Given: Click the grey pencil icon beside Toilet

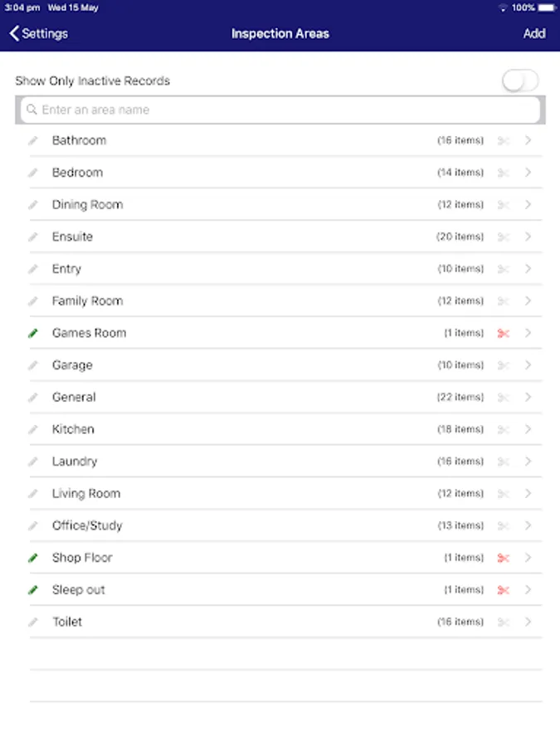Looking at the screenshot, I should (33, 622).
